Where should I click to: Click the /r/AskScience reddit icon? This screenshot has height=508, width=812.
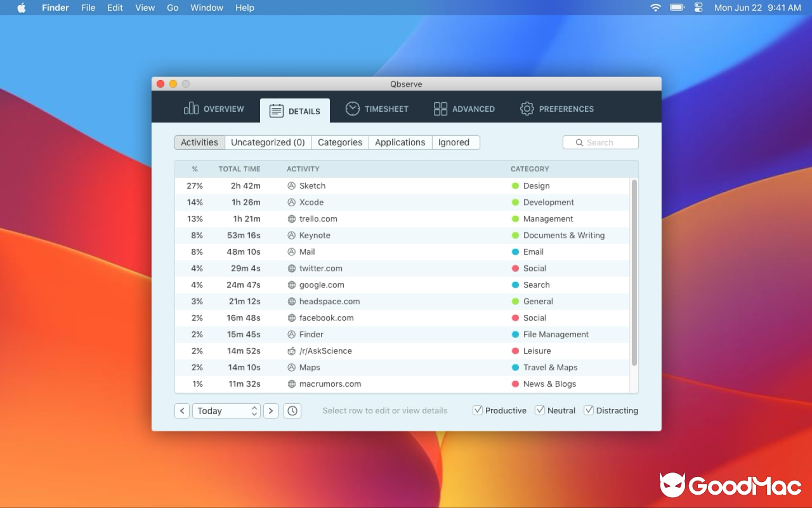click(x=292, y=351)
